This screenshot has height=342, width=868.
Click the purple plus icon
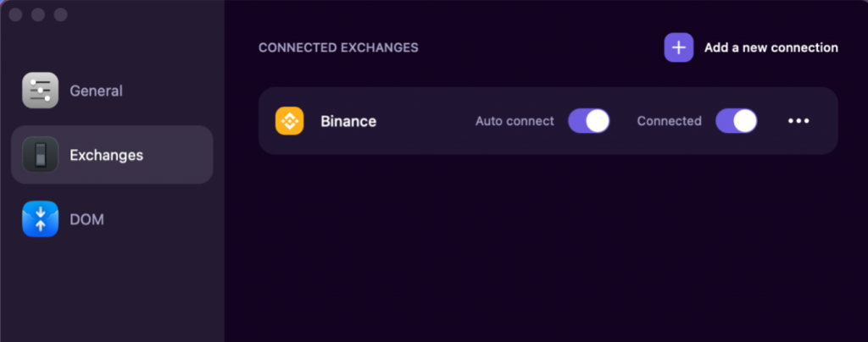coord(679,47)
